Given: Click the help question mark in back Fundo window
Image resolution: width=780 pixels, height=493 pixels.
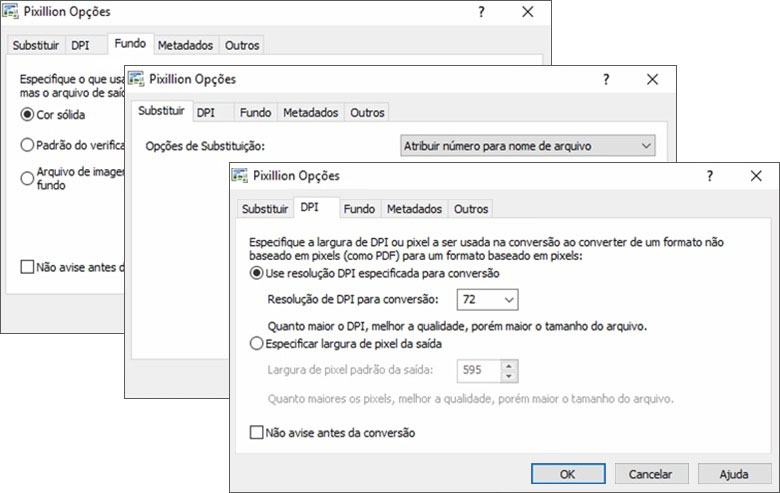Looking at the screenshot, I should click(481, 11).
